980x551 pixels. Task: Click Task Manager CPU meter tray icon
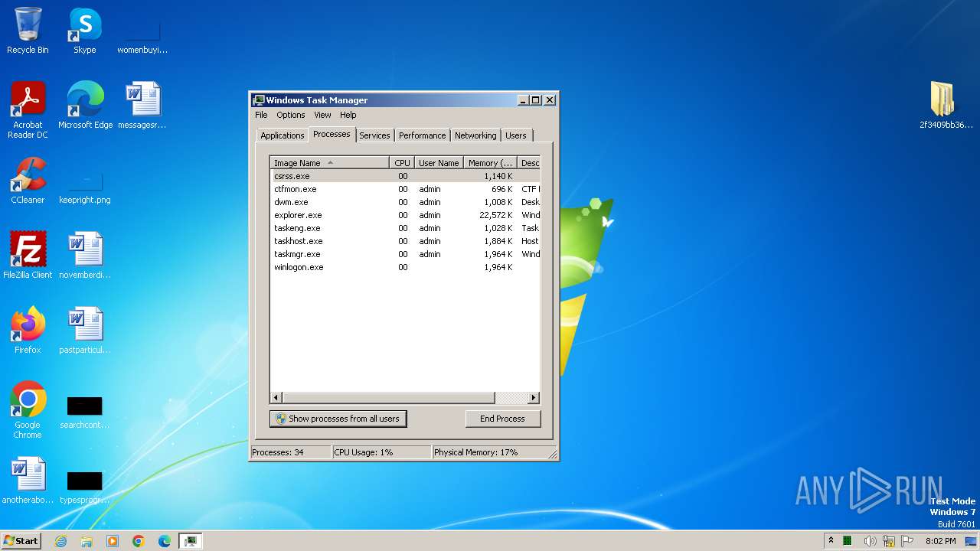[848, 541]
